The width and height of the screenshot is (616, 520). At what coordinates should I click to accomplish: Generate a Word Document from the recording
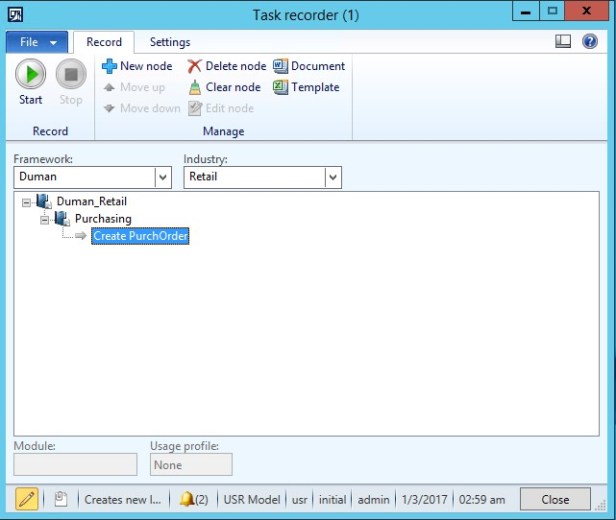tap(280, 66)
